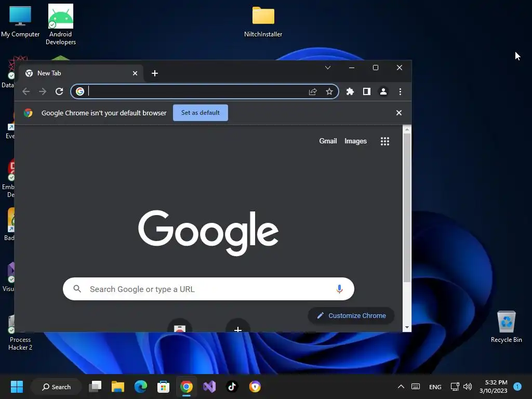Open the notification badge
Viewport: 532px width, 399px height.
coord(517,387)
